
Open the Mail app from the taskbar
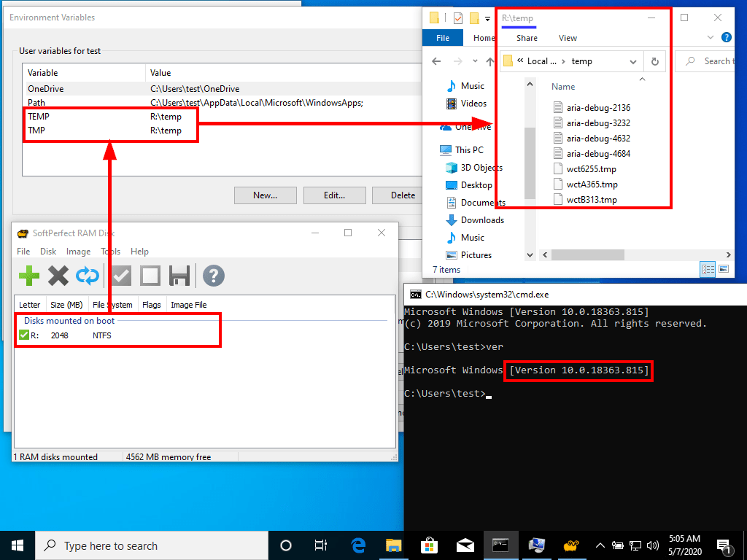[x=465, y=545]
